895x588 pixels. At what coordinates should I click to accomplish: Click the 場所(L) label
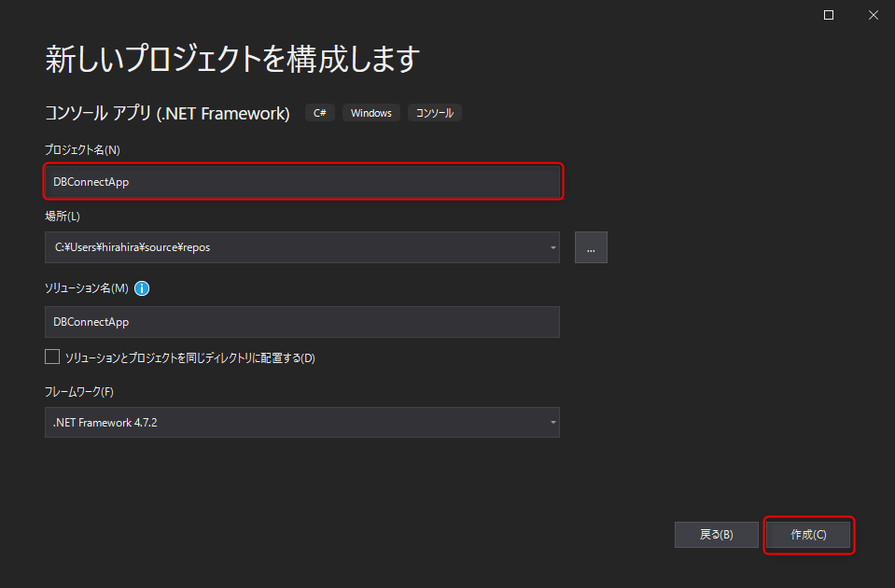coord(63,217)
